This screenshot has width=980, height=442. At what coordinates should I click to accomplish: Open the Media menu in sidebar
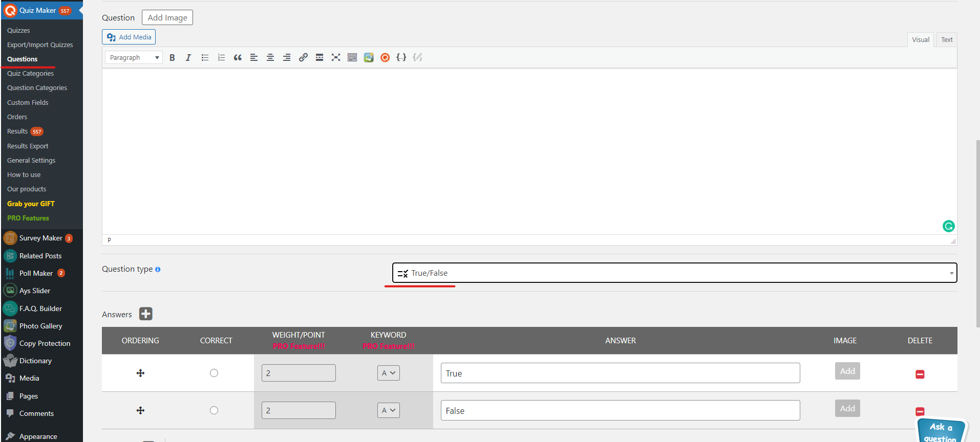pos(29,378)
